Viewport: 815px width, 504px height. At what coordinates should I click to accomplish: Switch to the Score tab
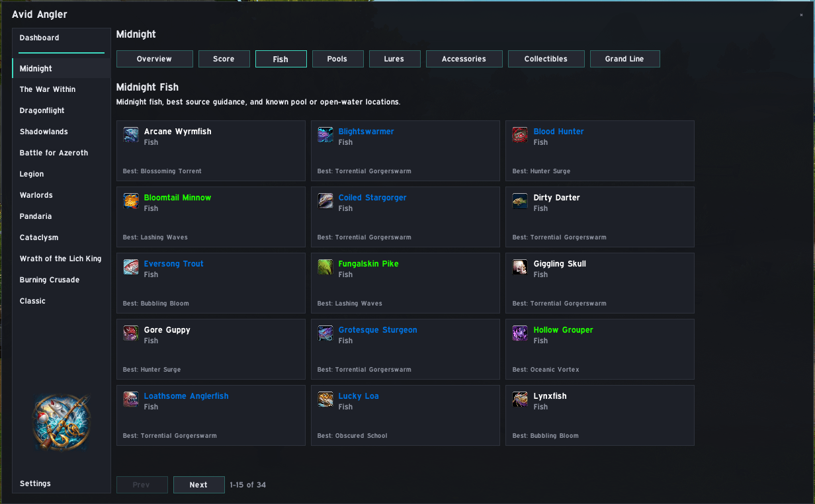(224, 59)
